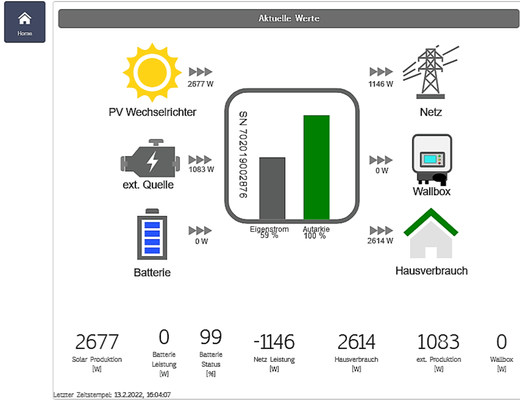
Task: Click the gray Eigenstrom bar
Action: pyautogui.click(x=272, y=188)
